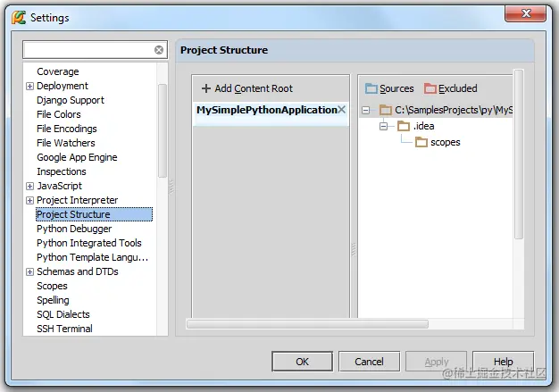Click the Add Content Root plus icon
The height and width of the screenshot is (392, 559).
coord(206,88)
